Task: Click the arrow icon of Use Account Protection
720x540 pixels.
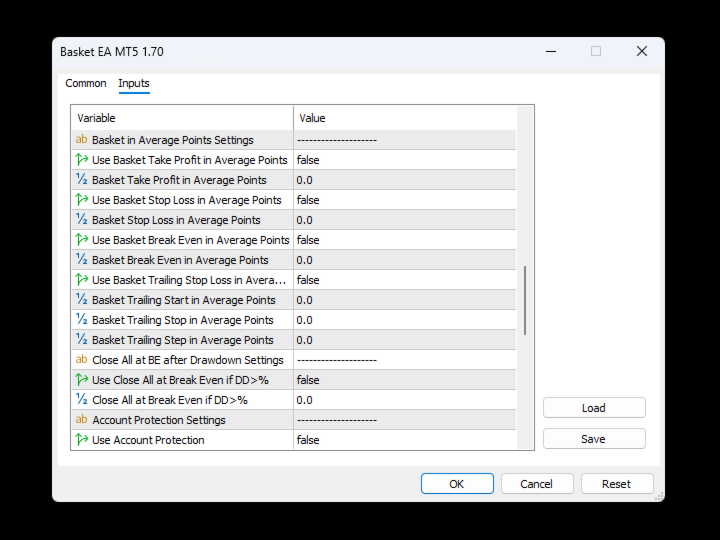Action: click(81, 439)
